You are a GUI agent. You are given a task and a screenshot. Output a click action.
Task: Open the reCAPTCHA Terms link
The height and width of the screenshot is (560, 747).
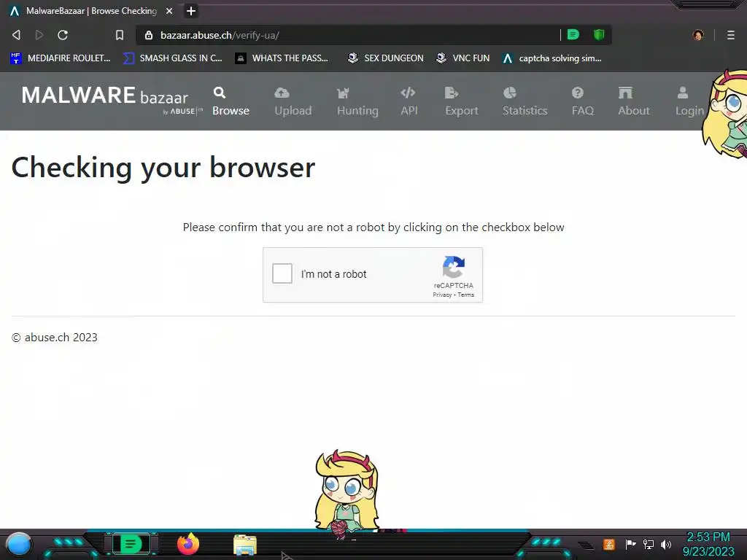coord(466,295)
